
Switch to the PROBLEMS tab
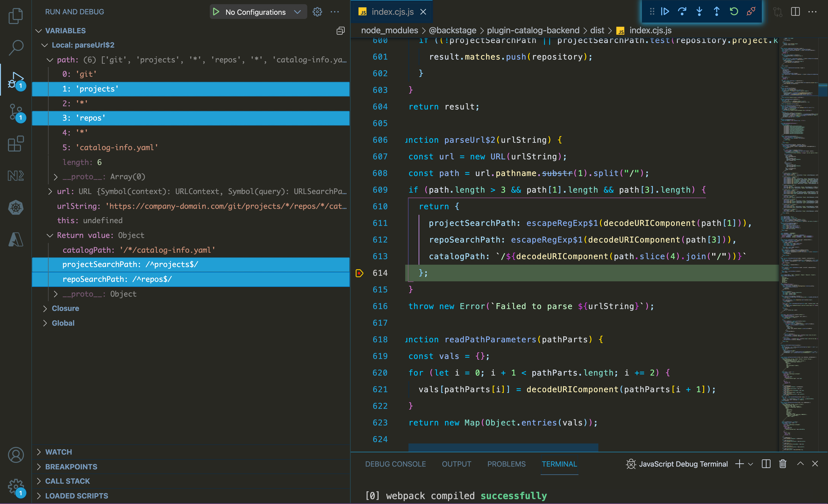pos(506,464)
